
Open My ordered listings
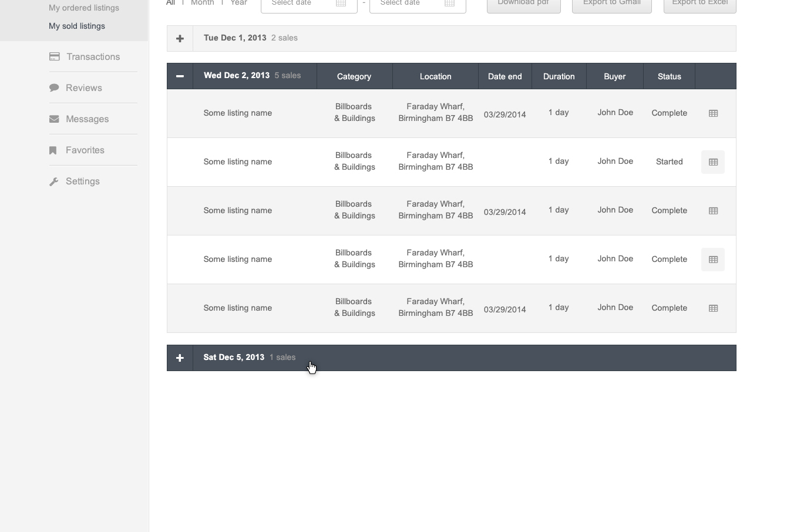pyautogui.click(x=84, y=8)
